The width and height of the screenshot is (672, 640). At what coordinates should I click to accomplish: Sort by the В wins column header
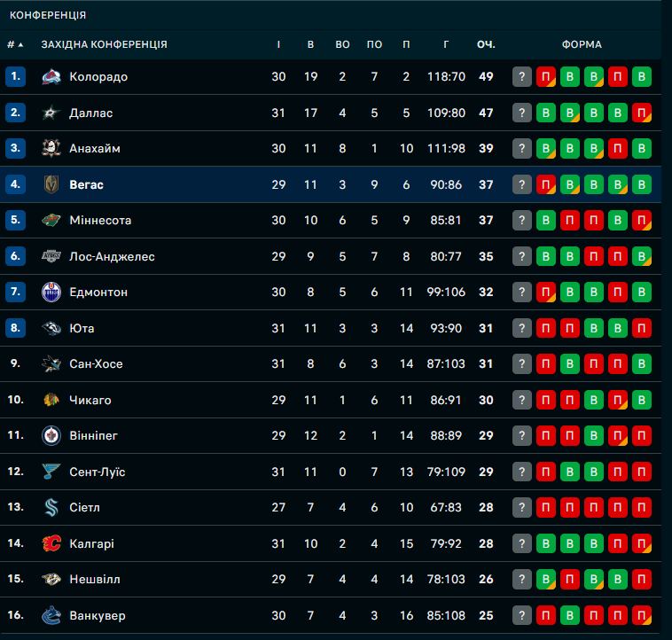point(310,44)
